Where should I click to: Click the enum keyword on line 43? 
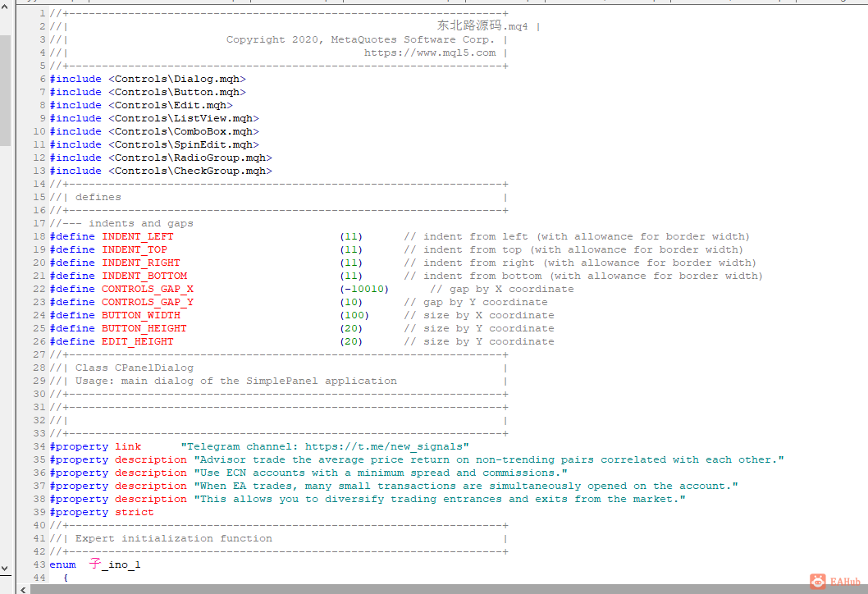click(62, 564)
